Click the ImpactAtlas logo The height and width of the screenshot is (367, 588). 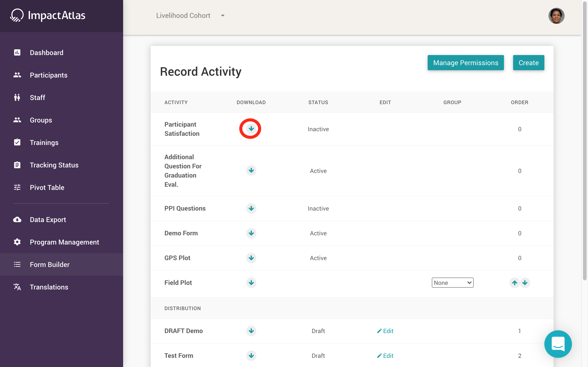[x=48, y=16]
